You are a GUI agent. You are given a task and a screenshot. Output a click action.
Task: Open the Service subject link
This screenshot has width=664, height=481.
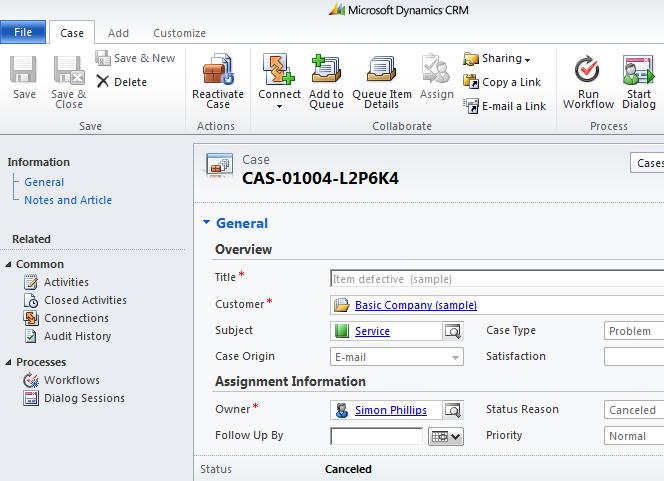[372, 331]
